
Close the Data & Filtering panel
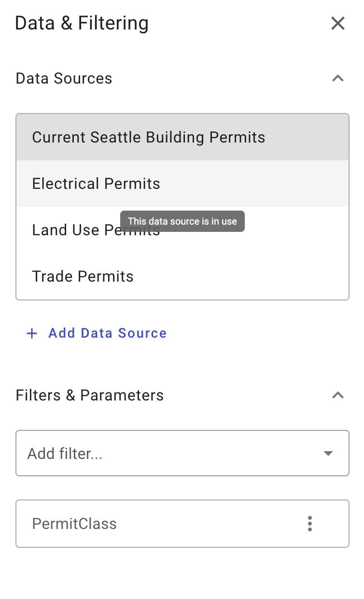[337, 23]
